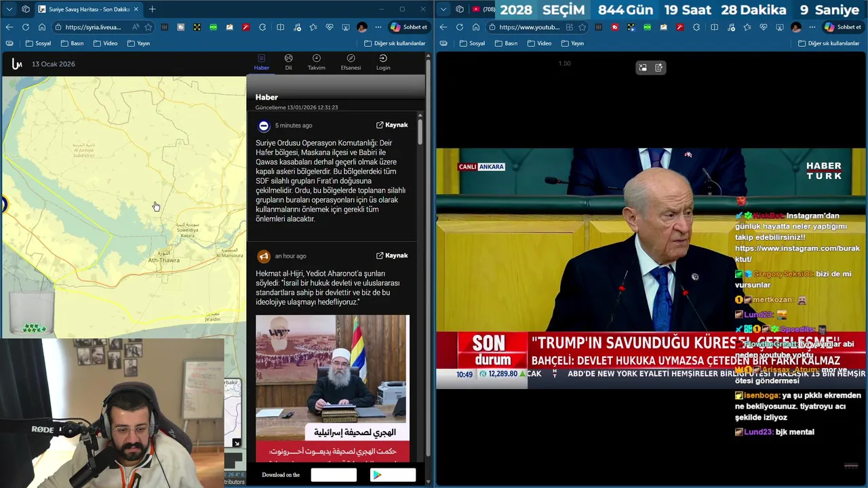
Task: Open browser essentials heart icon in right browser
Action: (x=763, y=27)
